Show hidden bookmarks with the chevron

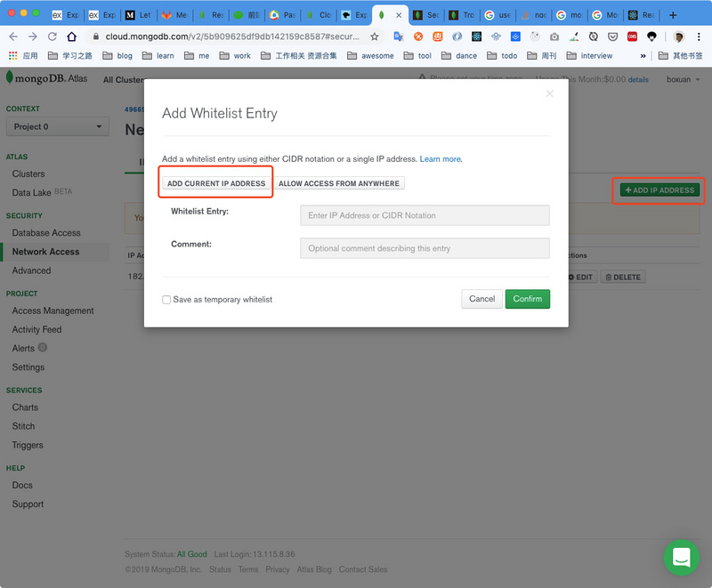pyautogui.click(x=643, y=56)
